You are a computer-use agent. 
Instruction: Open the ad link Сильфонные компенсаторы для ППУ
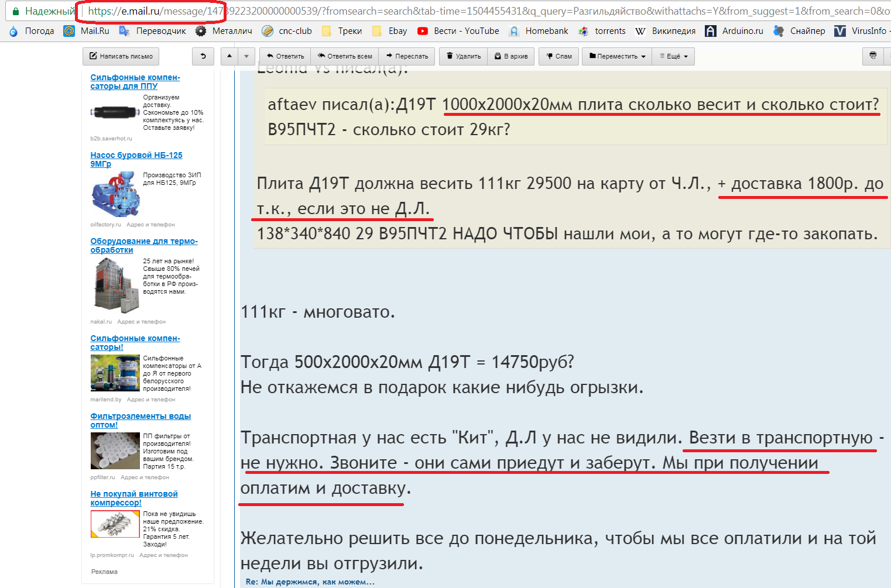click(135, 81)
